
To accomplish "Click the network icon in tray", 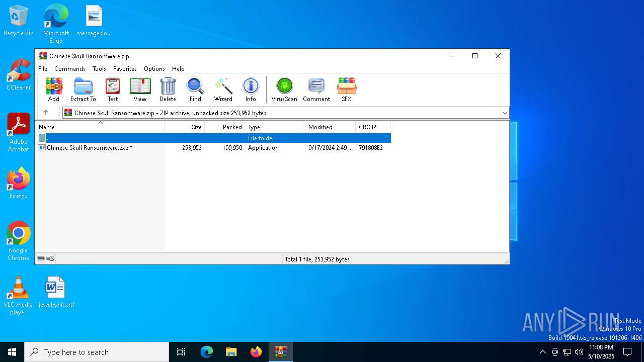I will pos(567,352).
